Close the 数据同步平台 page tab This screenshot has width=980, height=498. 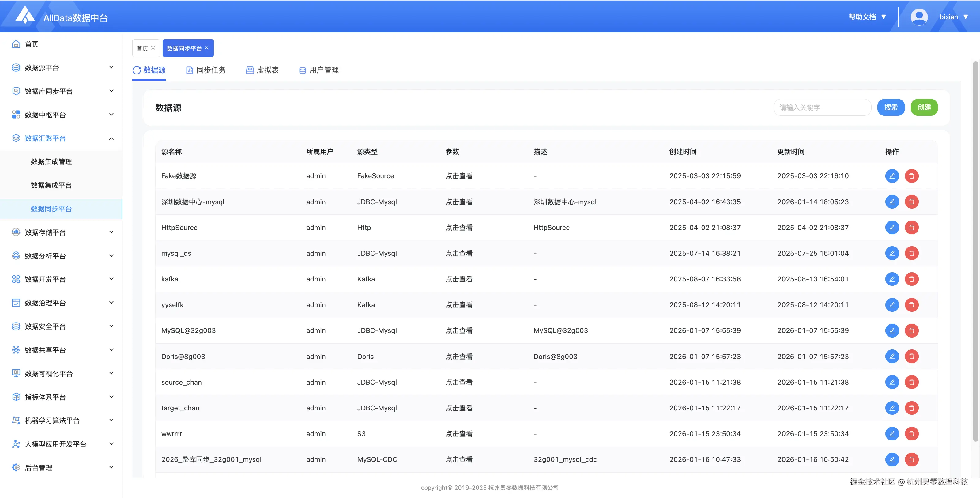click(207, 48)
